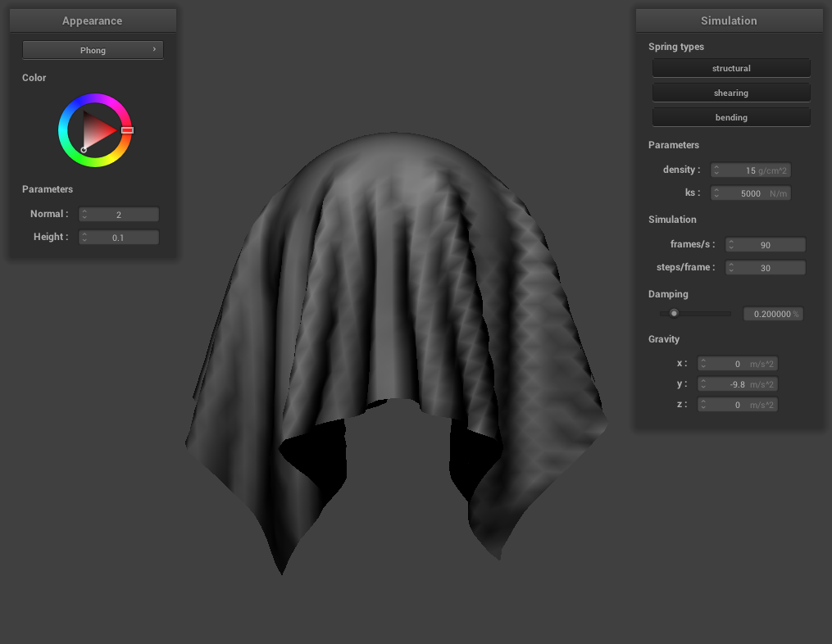
Task: Toggle the structural spring type
Action: [x=731, y=68]
